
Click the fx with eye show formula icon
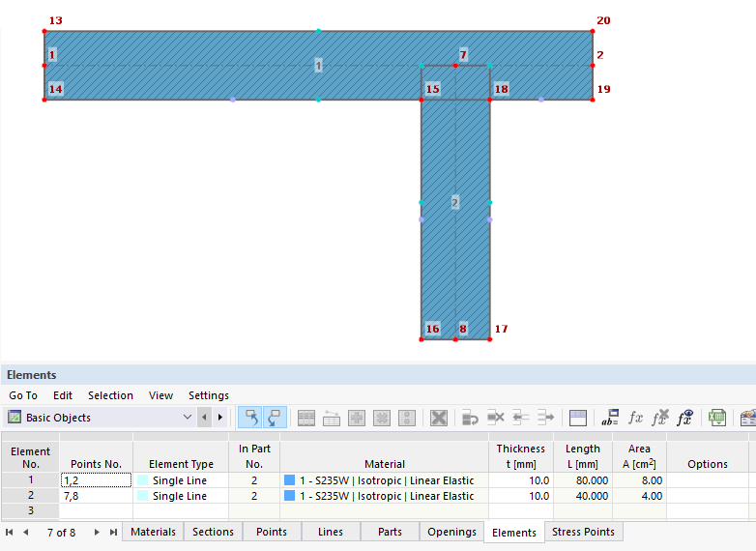click(685, 418)
